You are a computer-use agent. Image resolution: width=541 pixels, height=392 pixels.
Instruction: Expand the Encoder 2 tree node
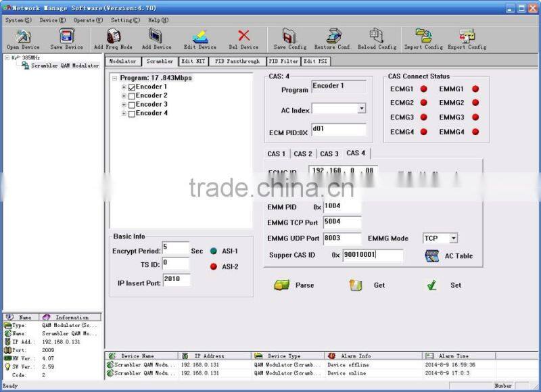(124, 95)
